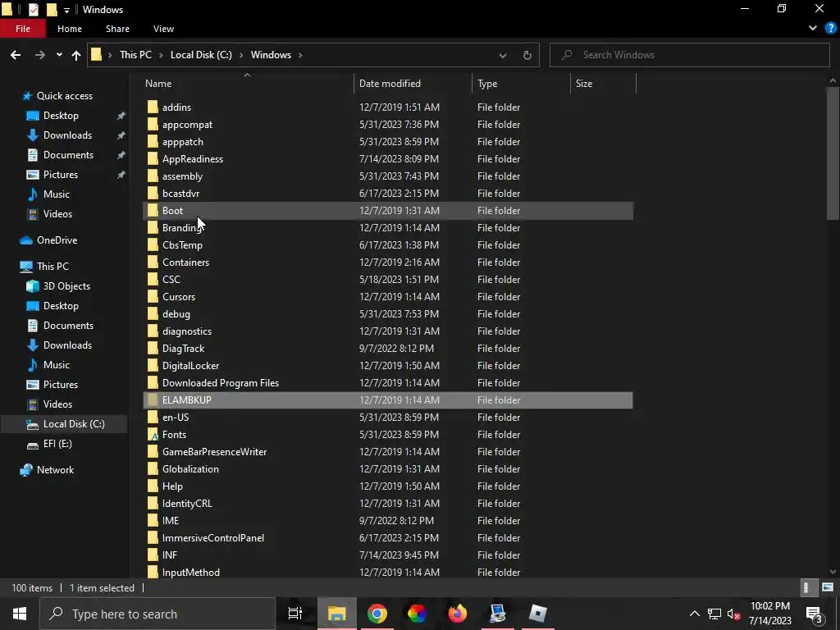The width and height of the screenshot is (840, 630).
Task: Select This PC in the navigation pane
Action: [x=52, y=267]
